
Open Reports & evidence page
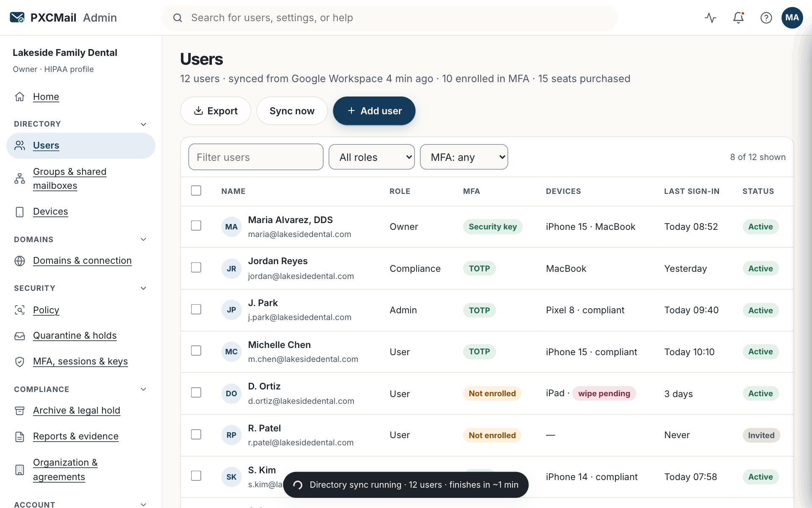pos(76,436)
